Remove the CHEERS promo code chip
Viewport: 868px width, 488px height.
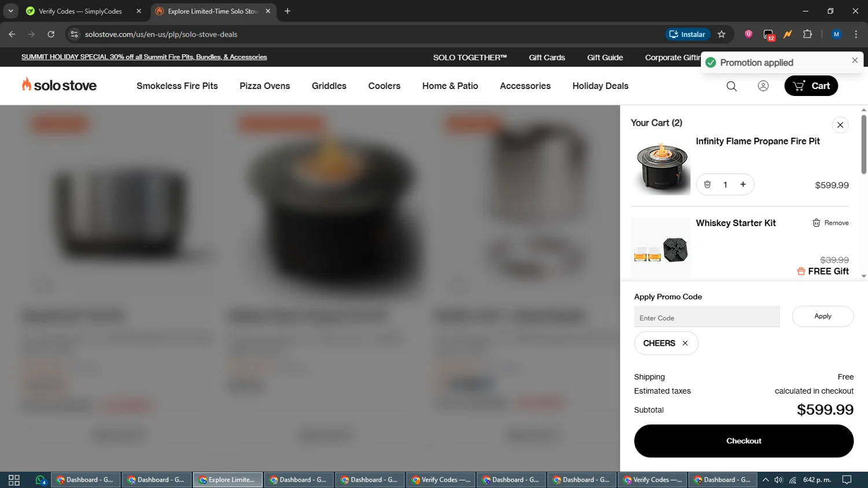(x=685, y=343)
